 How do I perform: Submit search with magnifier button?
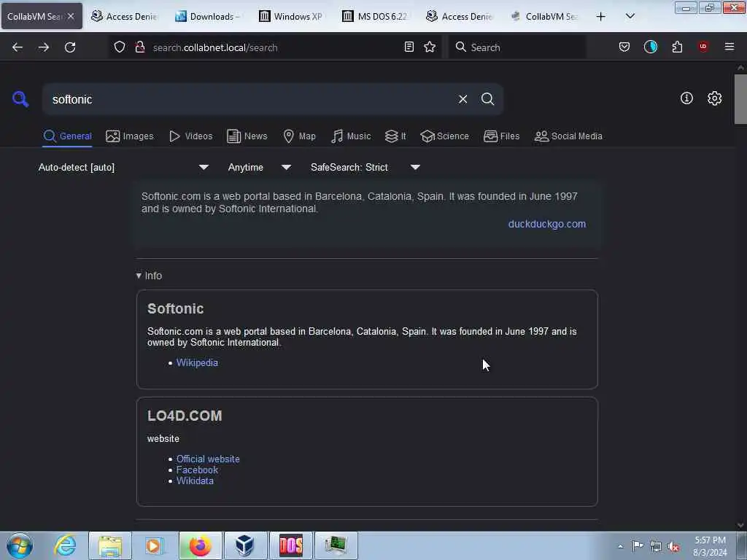click(487, 99)
